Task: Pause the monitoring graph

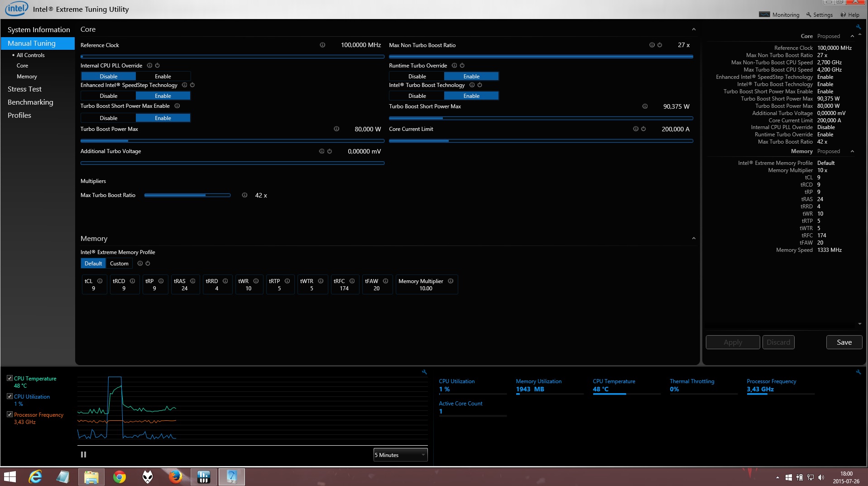Action: 83,454
